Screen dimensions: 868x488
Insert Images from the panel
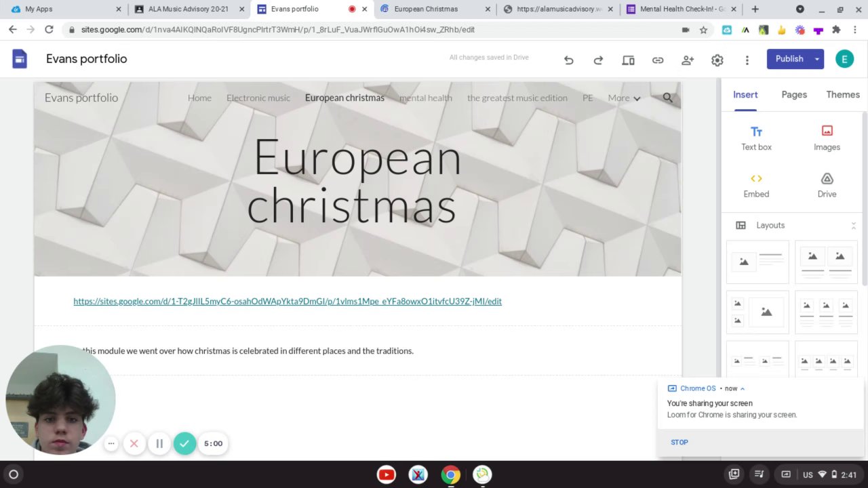point(827,138)
